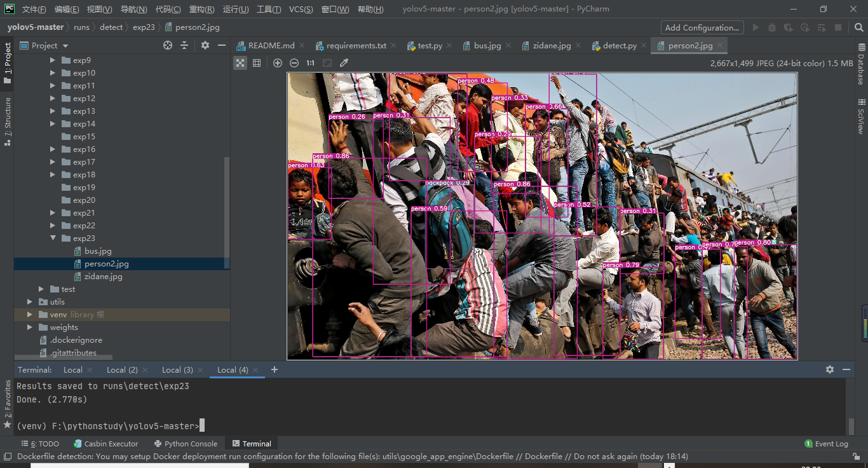Set image to actual 1:1 size
The image size is (868, 468).
[x=310, y=63]
